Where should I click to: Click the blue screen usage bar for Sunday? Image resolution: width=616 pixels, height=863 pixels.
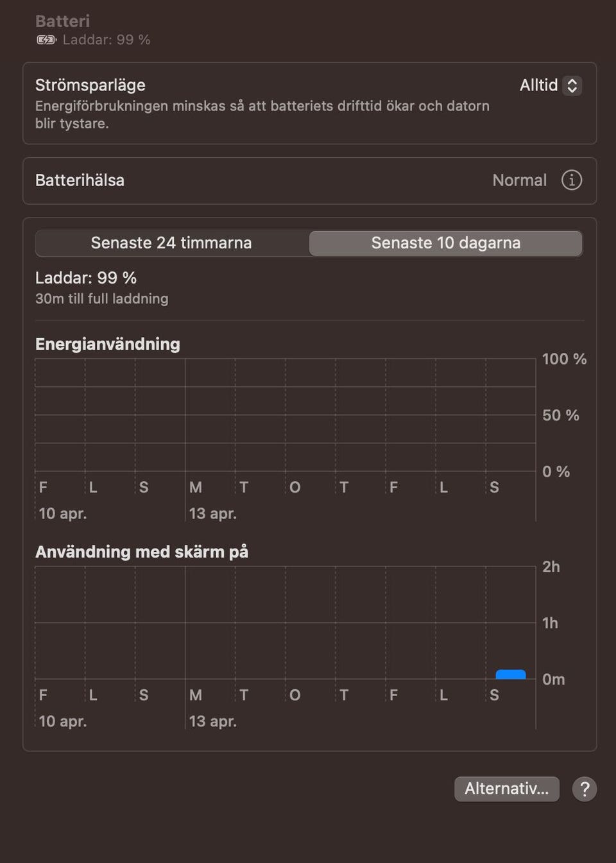pyautogui.click(x=511, y=674)
